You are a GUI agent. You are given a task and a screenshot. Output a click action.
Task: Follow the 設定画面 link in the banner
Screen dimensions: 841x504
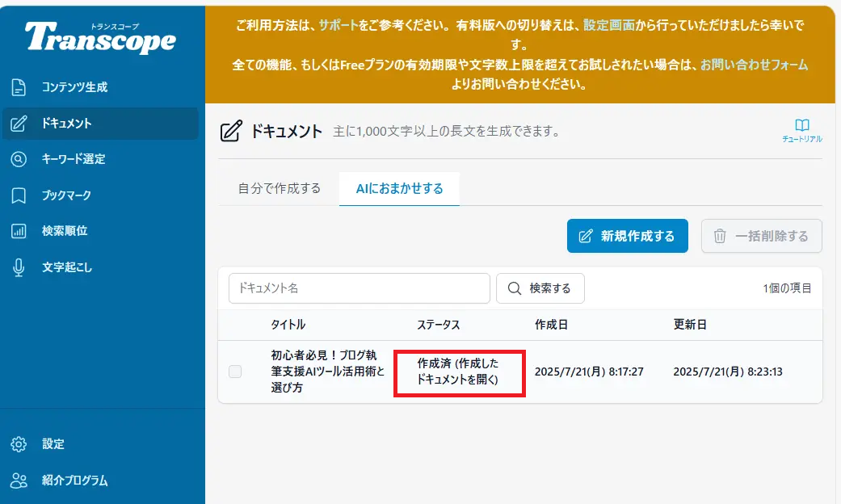[x=609, y=25]
